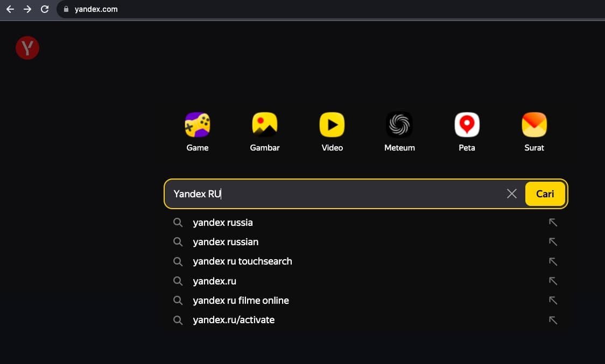Open the Peta maps service
This screenshot has height=364, width=605.
pyautogui.click(x=467, y=125)
